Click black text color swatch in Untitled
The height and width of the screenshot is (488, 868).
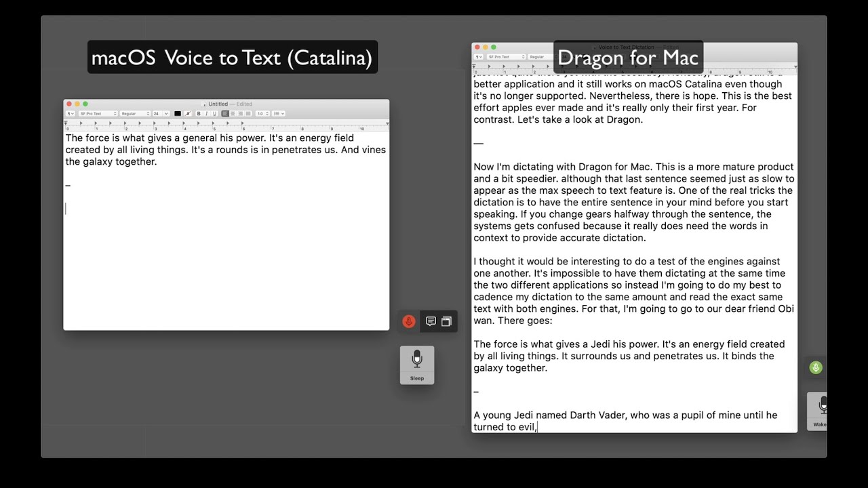pos(178,113)
